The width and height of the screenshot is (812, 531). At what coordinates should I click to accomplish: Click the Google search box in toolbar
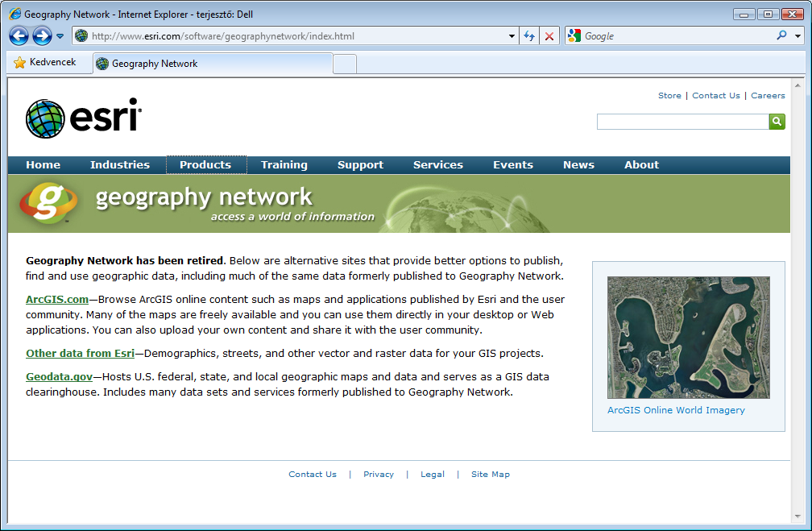point(677,36)
